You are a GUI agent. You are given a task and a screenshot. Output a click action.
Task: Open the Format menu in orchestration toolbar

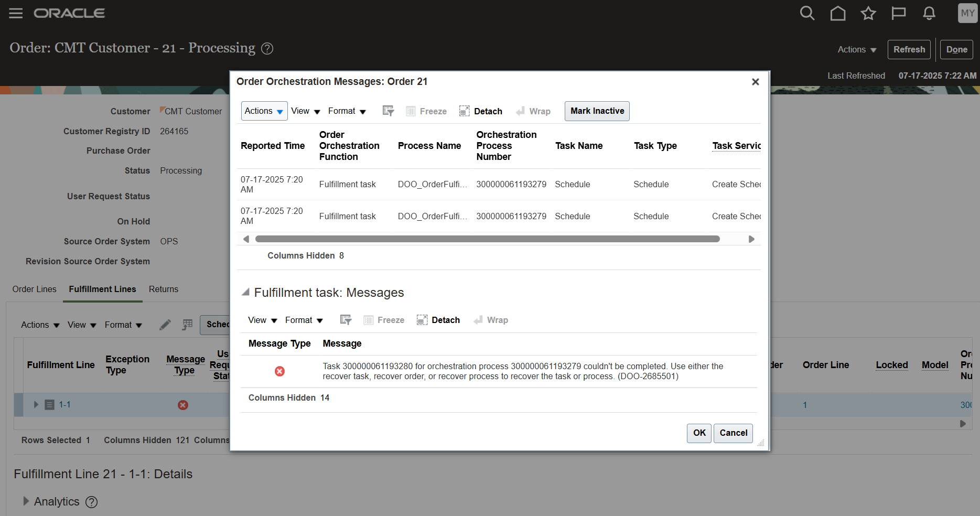point(347,111)
